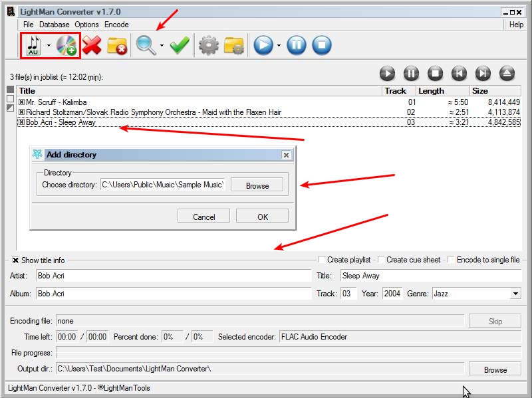Expand the Genre dropdown showing Jazz
Screen dimensions: 532x398
tap(515, 294)
